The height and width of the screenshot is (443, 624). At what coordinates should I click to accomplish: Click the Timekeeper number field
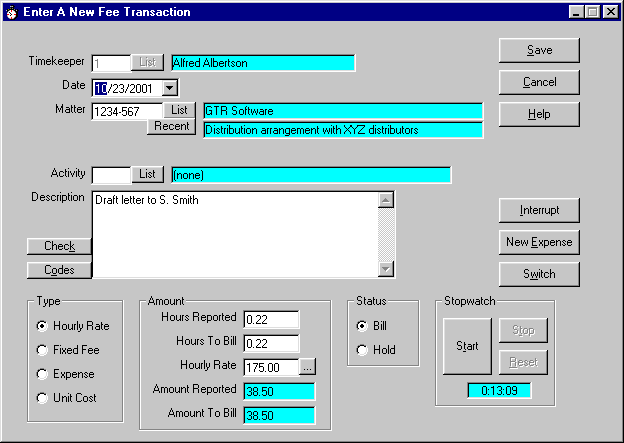[111, 63]
